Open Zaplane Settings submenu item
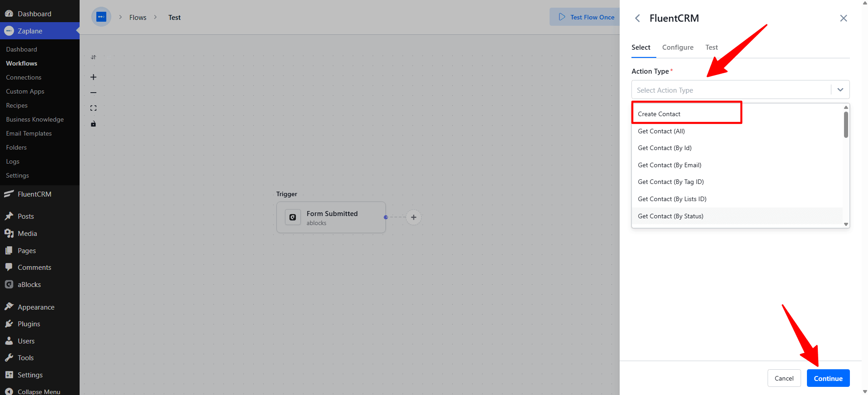 click(x=17, y=175)
